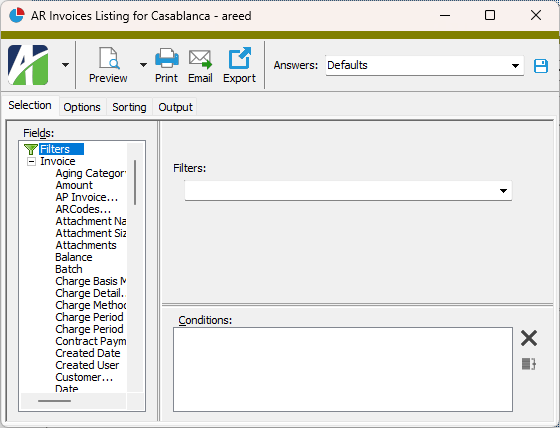560x428 pixels.
Task: Open the Preview dropdown arrow
Action: point(143,65)
